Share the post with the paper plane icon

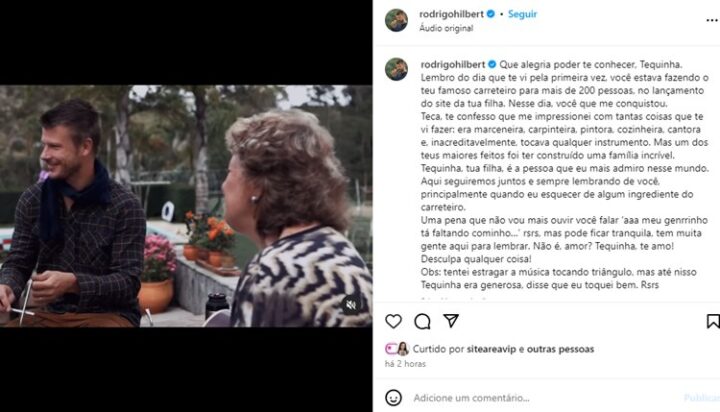451,321
